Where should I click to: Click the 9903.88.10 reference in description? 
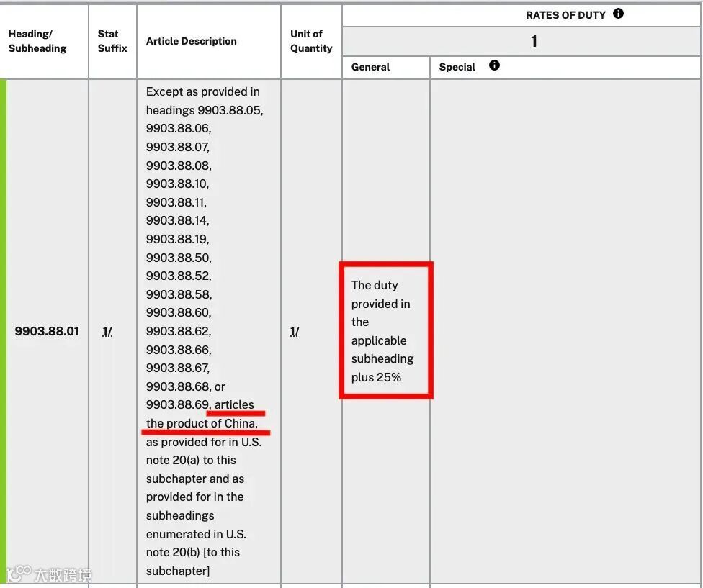tap(177, 184)
